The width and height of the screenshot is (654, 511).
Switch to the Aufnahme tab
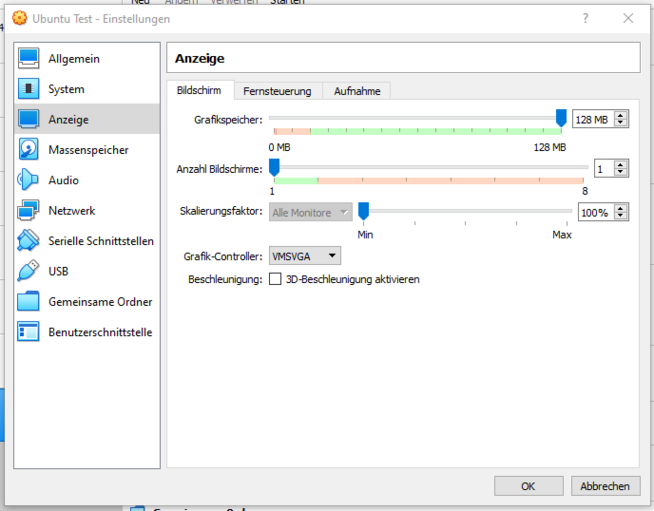[357, 91]
